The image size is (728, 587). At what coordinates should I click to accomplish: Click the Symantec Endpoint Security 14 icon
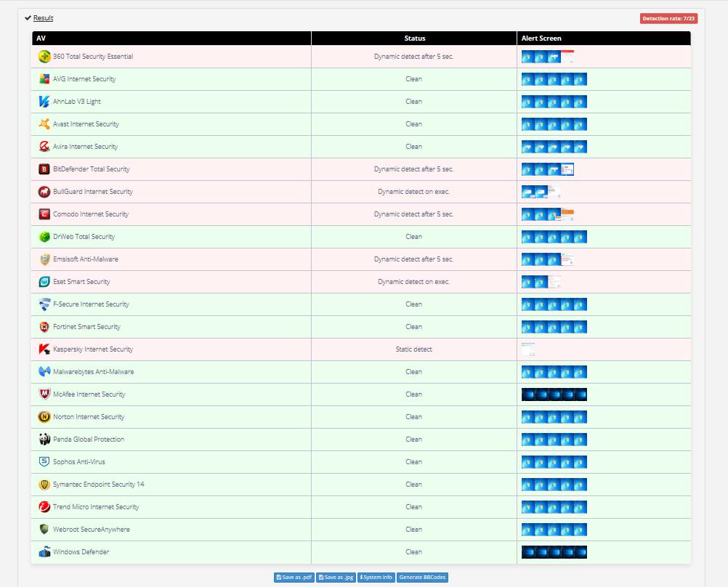click(x=44, y=485)
